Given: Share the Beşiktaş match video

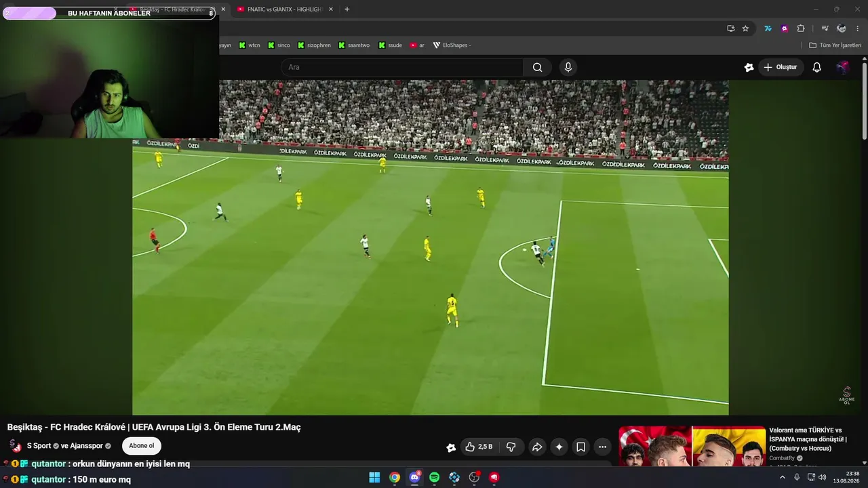Looking at the screenshot, I should point(537,447).
